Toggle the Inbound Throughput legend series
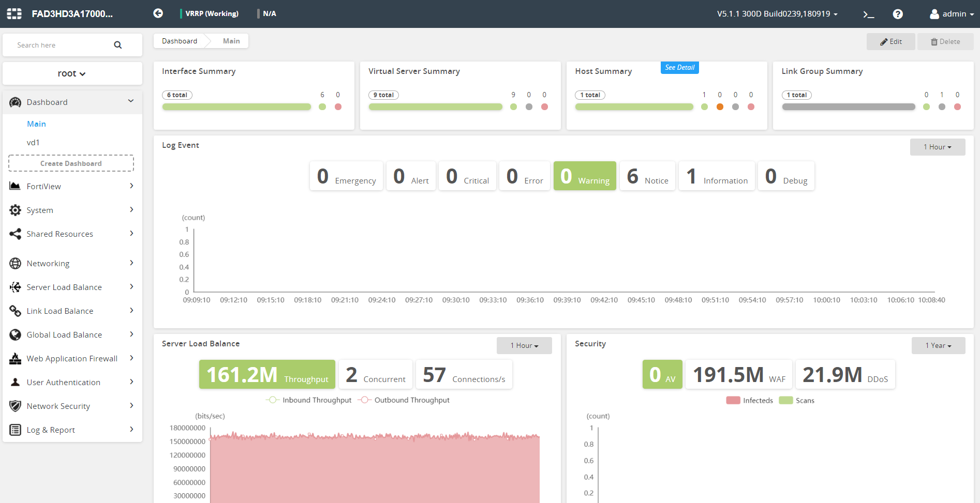This screenshot has width=980, height=503. pos(309,400)
